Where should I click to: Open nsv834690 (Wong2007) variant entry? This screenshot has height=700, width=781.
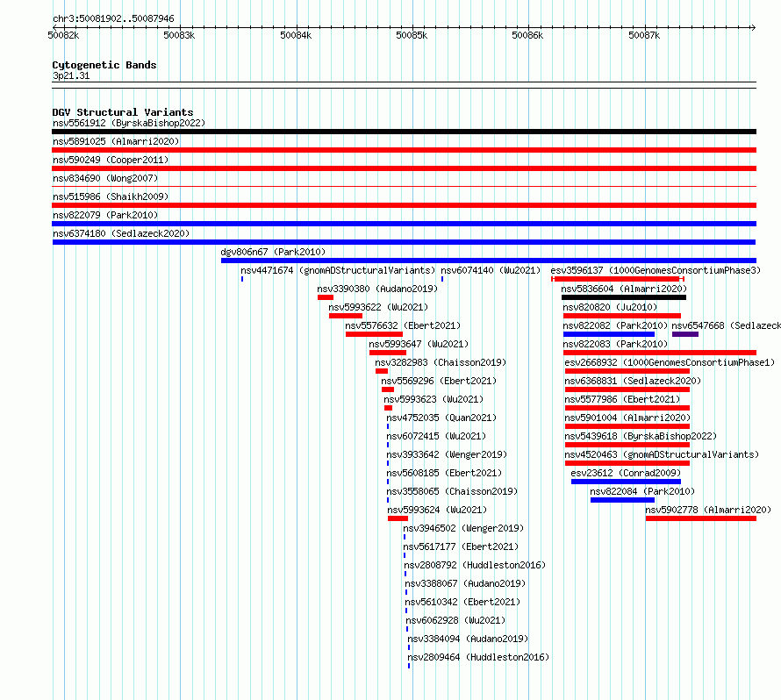(105, 178)
